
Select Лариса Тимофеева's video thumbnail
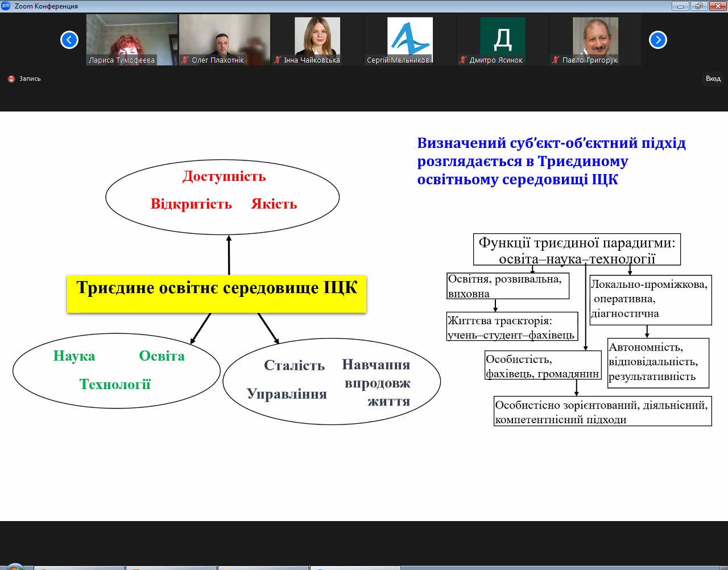pos(132,37)
